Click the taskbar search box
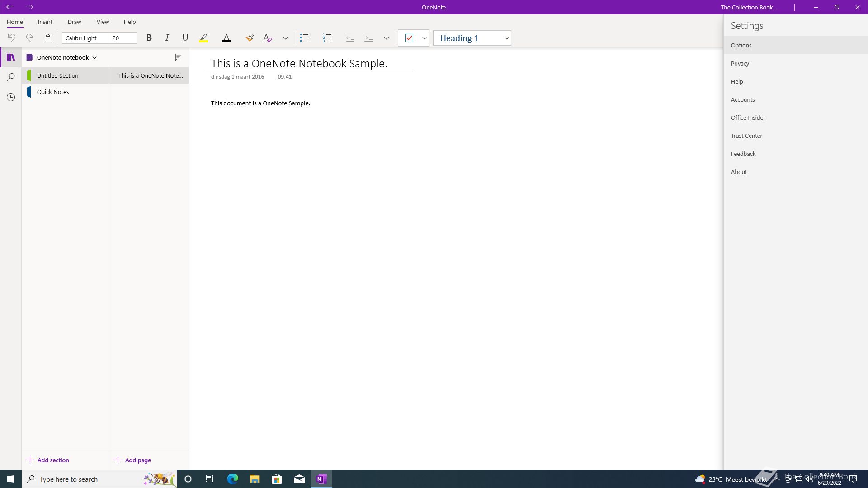 tap(99, 479)
